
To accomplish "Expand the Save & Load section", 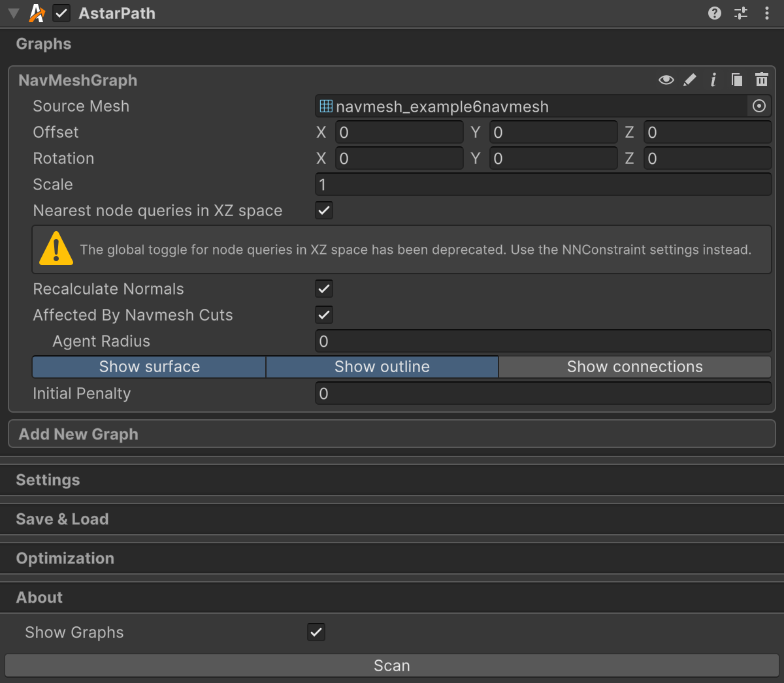I will coord(62,519).
